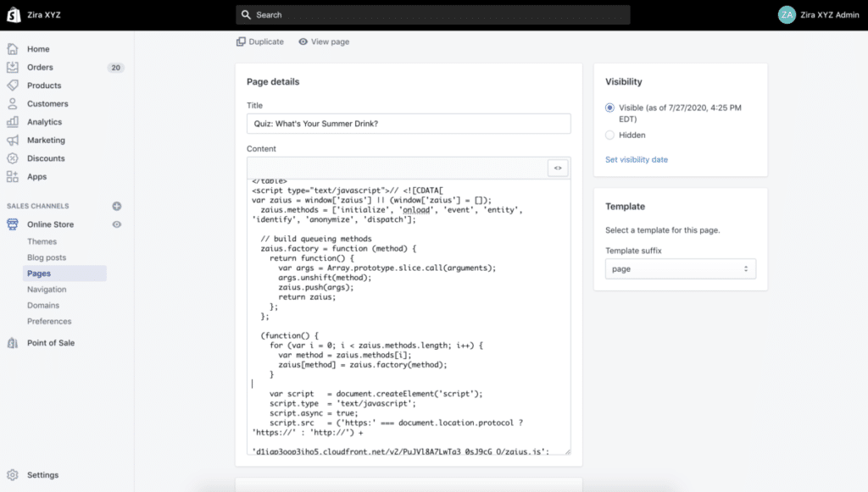Toggle the Show HTML code button
This screenshot has width=868, height=492.
[558, 168]
